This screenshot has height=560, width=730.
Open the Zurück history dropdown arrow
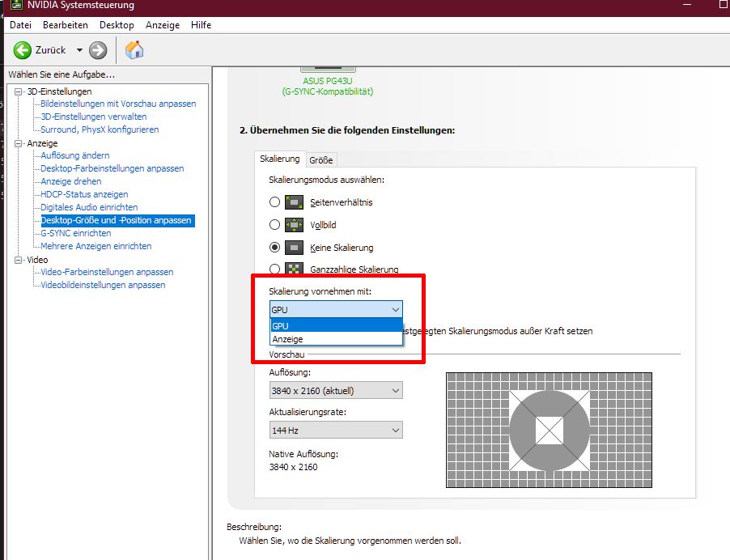[79, 50]
